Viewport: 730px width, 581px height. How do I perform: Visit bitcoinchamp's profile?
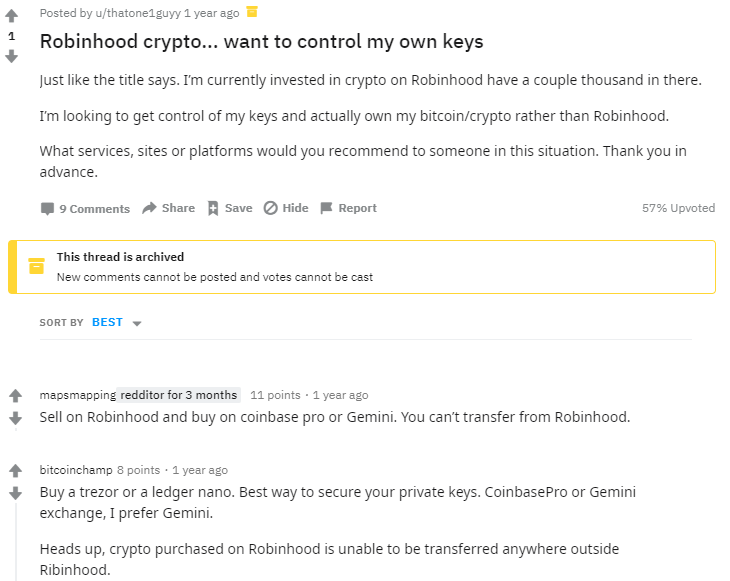tap(76, 470)
